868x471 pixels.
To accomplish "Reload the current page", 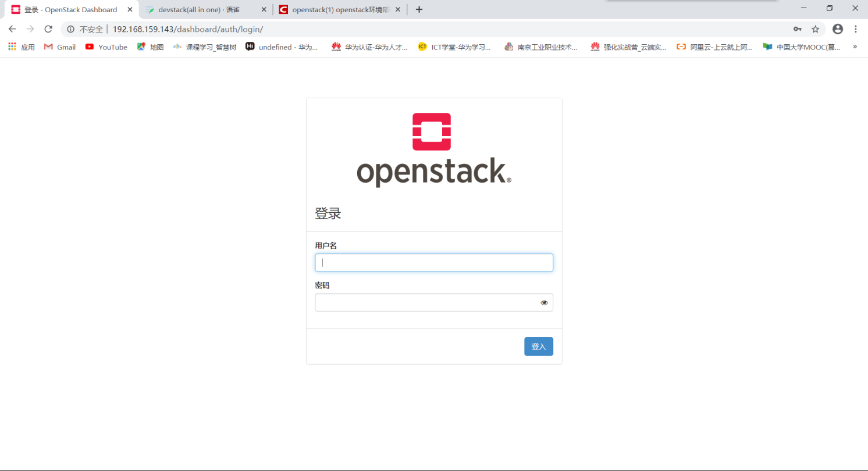I will pos(48,29).
